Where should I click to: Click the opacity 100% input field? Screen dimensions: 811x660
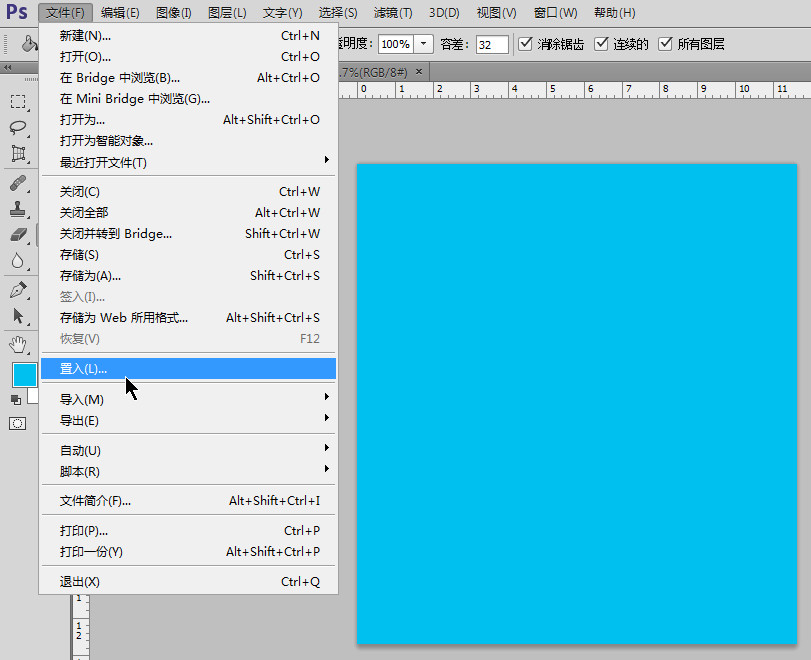(x=396, y=44)
